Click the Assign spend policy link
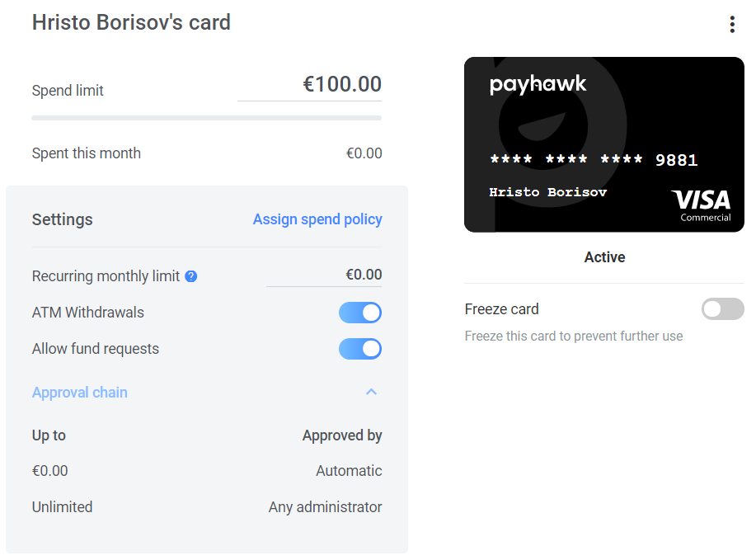Screen dimensions: 756x560 317,219
